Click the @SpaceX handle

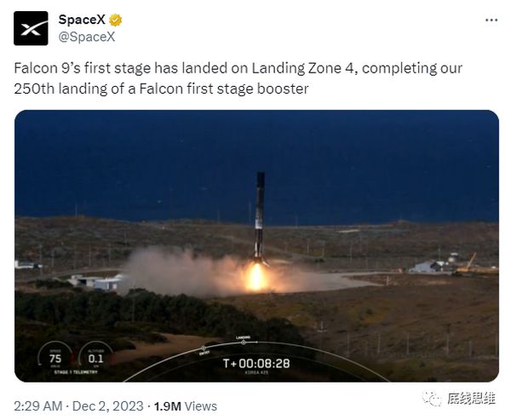coord(86,37)
